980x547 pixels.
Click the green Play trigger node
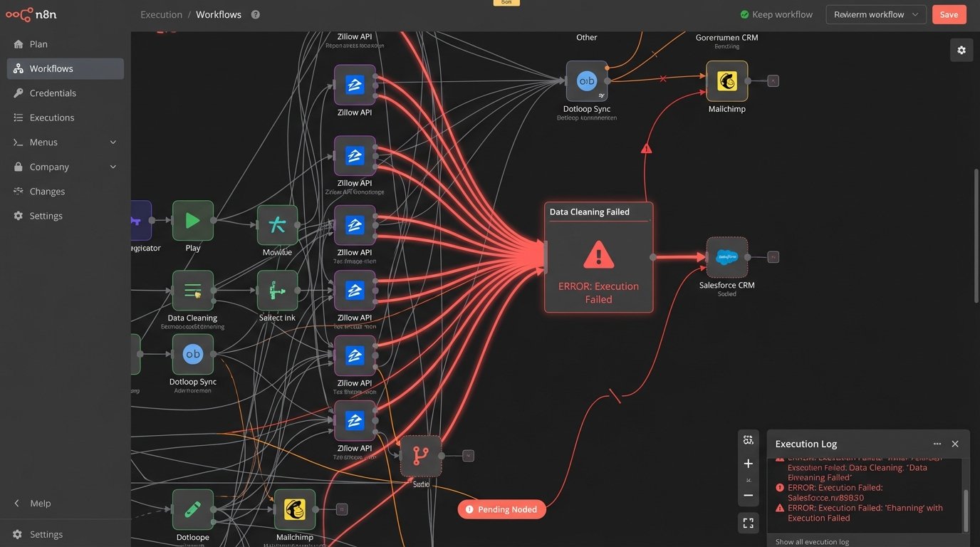pos(192,221)
